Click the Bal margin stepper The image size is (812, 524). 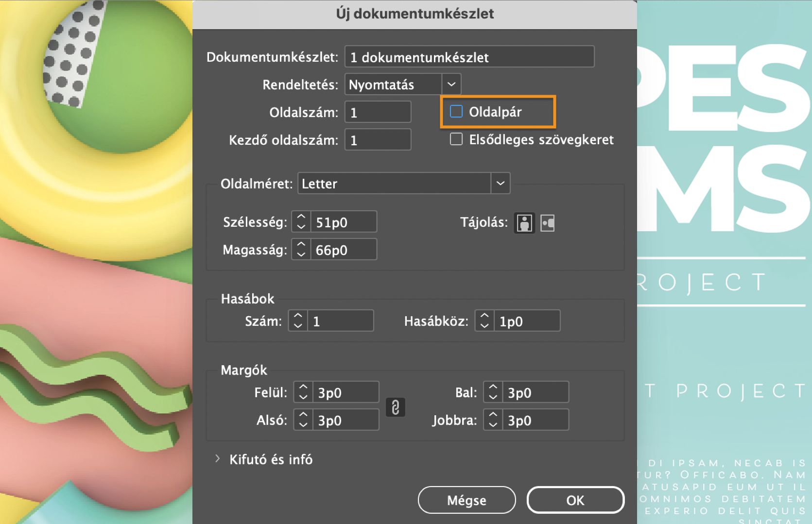493,392
